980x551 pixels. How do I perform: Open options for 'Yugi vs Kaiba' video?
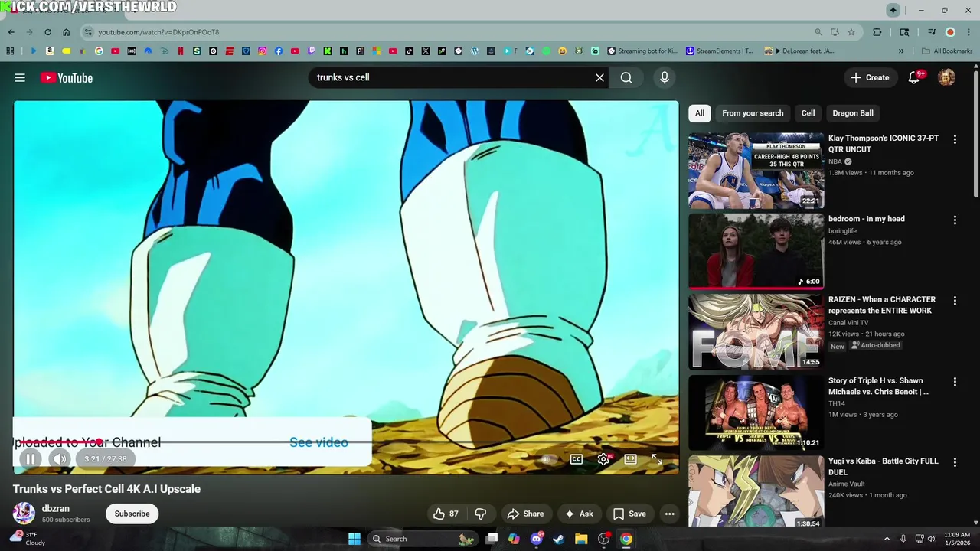pyautogui.click(x=955, y=462)
